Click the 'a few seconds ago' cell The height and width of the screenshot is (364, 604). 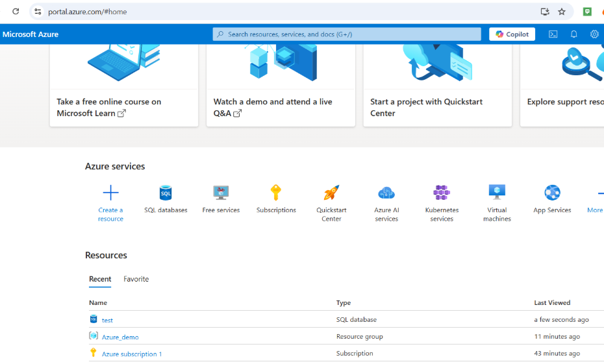pyautogui.click(x=561, y=320)
